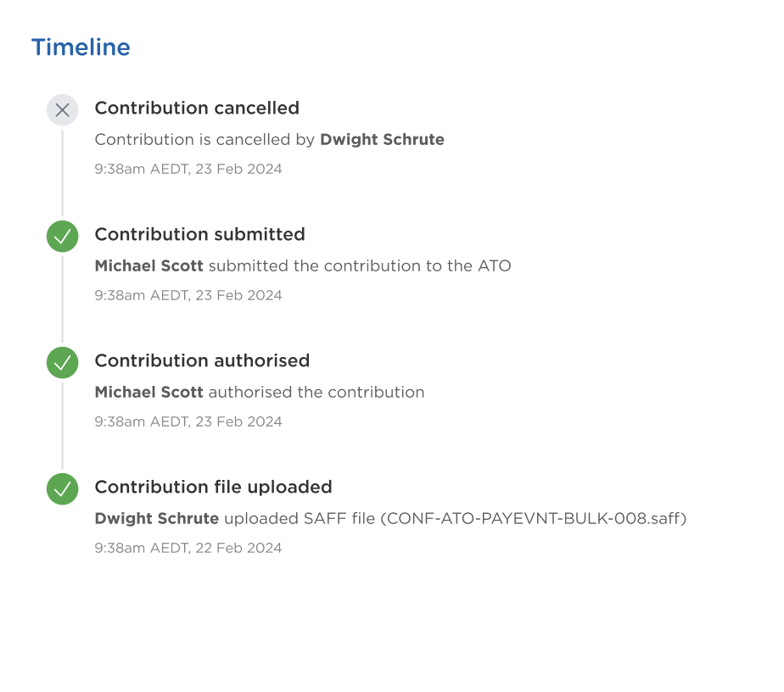This screenshot has height=692, width=784.
Task: Click the Contribution submitted title
Action: tap(199, 234)
